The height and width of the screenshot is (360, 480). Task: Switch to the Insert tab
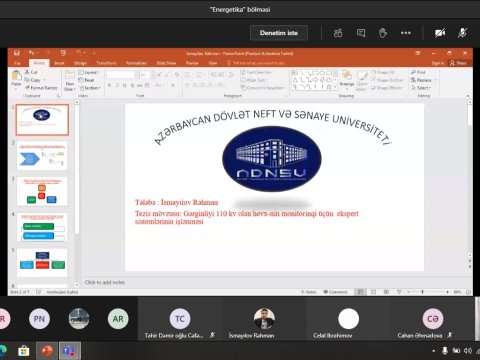pos(59,63)
